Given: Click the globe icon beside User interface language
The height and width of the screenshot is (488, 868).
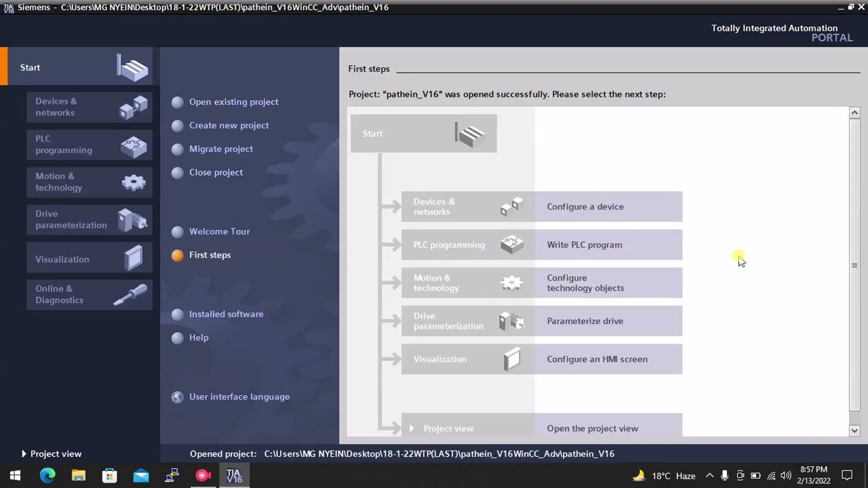Looking at the screenshot, I should point(178,397).
